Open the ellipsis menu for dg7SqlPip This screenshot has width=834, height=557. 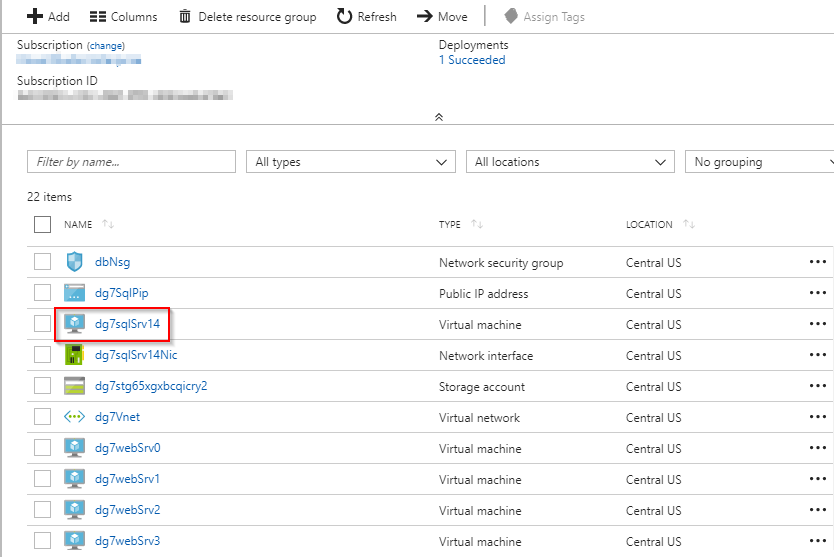(818, 293)
